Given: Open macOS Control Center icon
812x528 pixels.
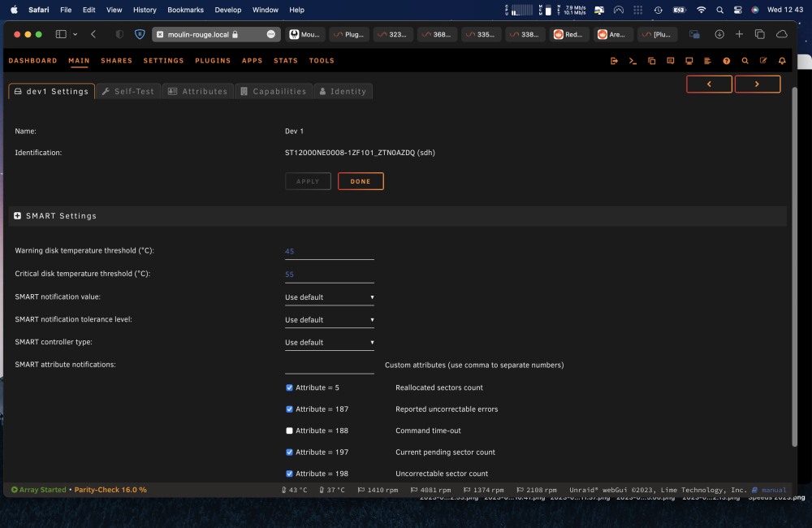Looking at the screenshot, I should [x=738, y=10].
